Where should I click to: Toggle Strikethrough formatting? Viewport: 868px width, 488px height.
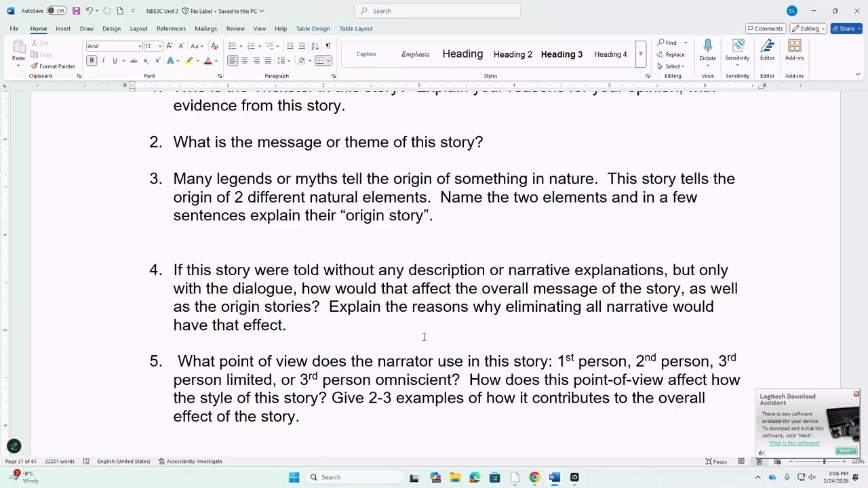point(134,61)
